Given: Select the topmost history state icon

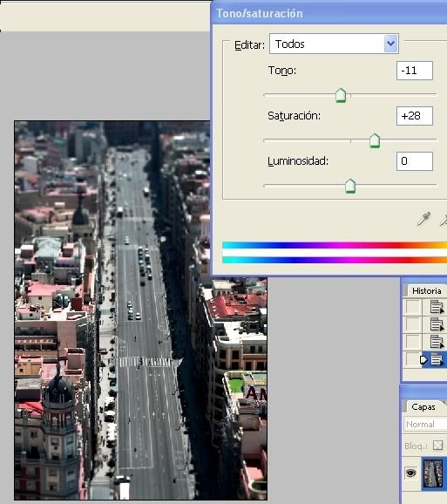Looking at the screenshot, I should pos(437,307).
